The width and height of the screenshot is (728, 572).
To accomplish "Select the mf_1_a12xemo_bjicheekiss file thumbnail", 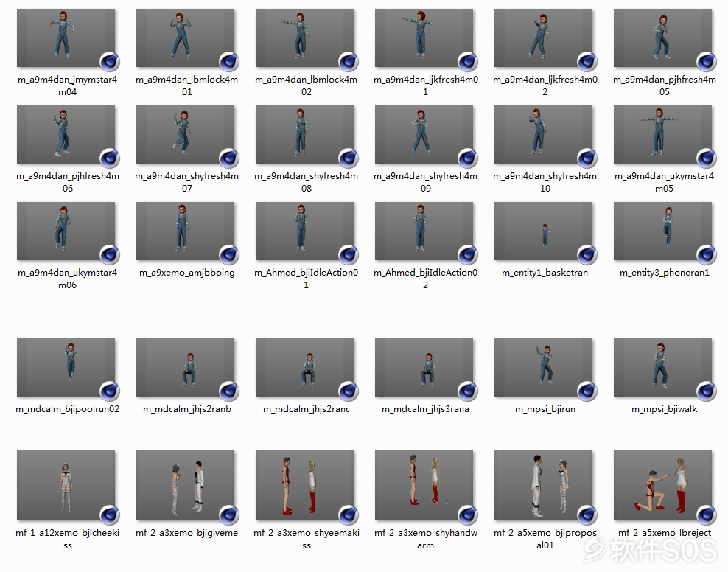I will point(66,485).
